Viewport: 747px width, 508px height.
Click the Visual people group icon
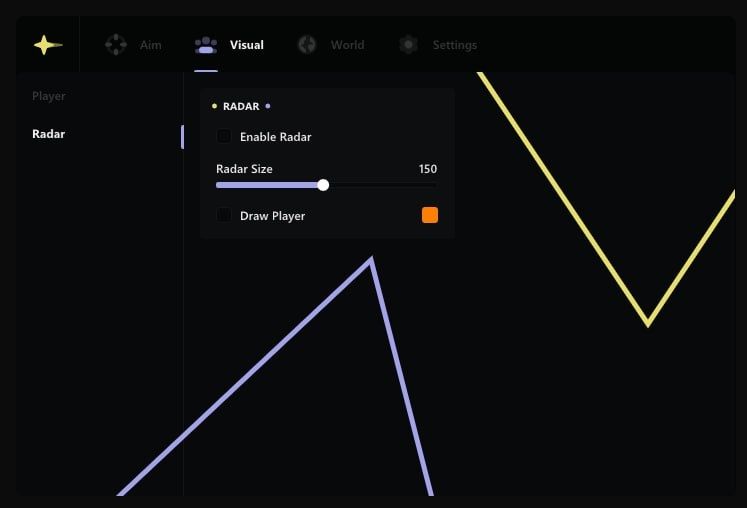(x=206, y=45)
